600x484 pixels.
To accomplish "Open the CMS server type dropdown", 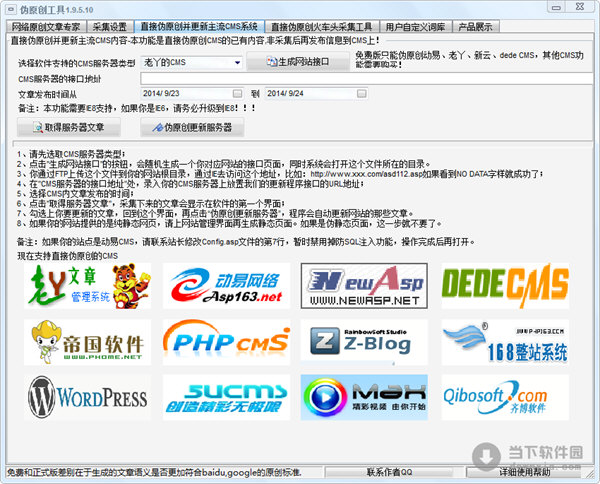I will tap(238, 62).
